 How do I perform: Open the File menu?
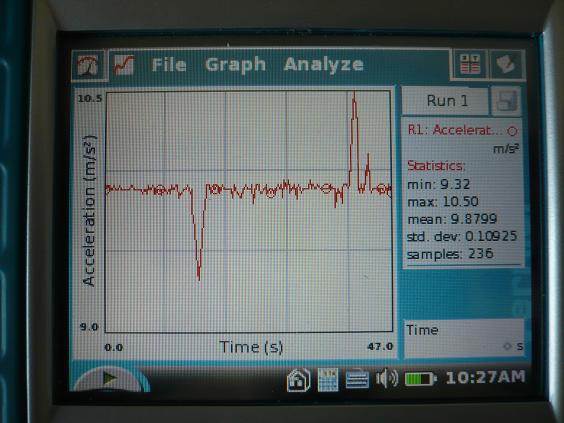pyautogui.click(x=169, y=65)
